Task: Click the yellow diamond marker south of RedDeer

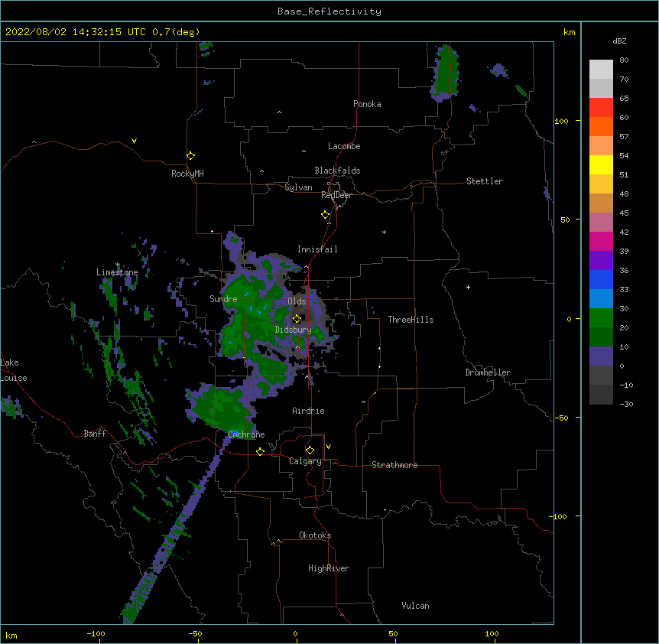Action: click(325, 215)
